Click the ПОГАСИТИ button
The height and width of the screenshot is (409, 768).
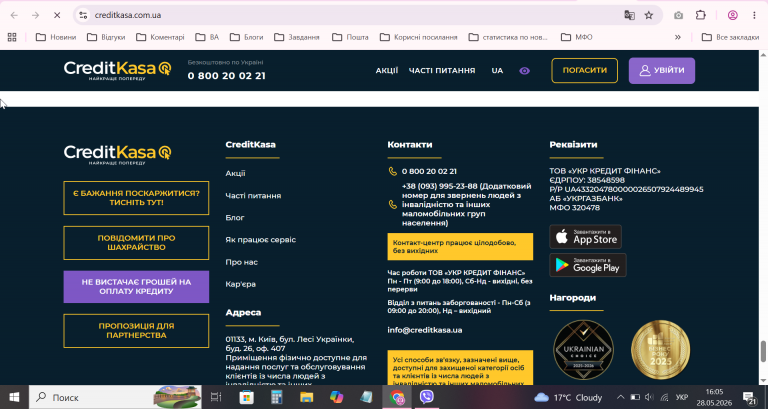click(x=584, y=71)
